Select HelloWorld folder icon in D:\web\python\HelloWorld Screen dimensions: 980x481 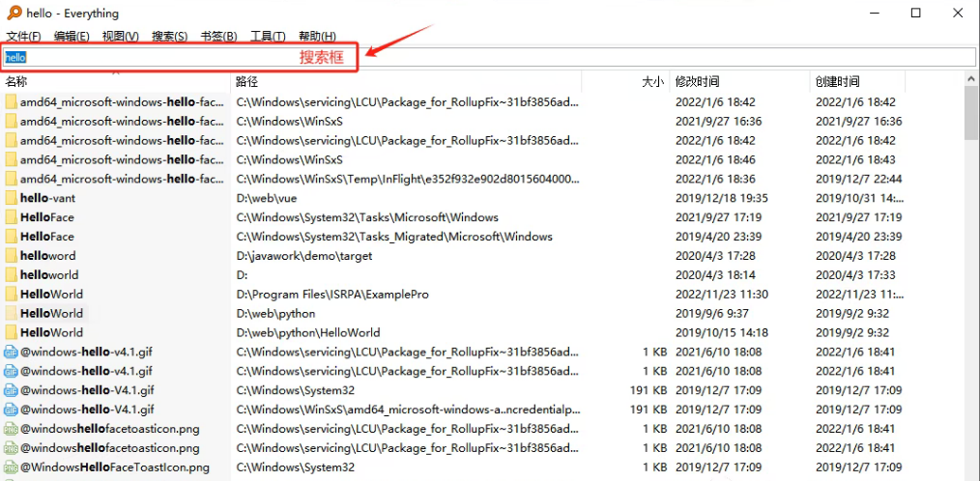coord(11,332)
